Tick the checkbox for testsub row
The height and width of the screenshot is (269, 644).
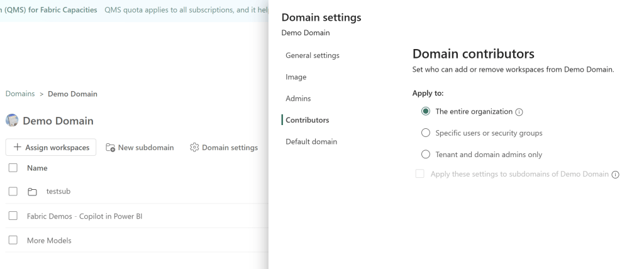tap(13, 192)
